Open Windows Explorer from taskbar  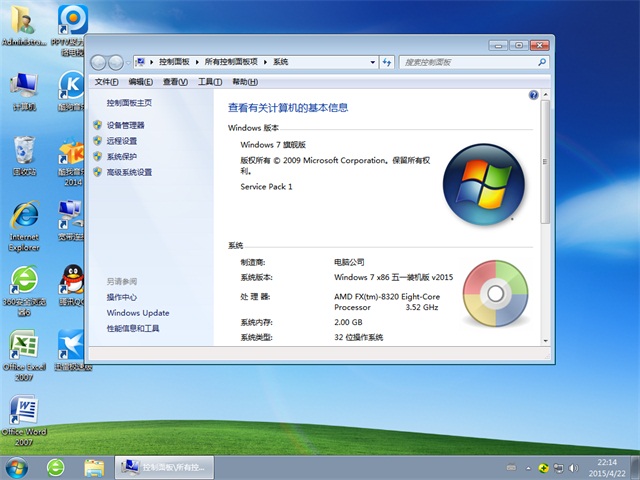coord(94,468)
